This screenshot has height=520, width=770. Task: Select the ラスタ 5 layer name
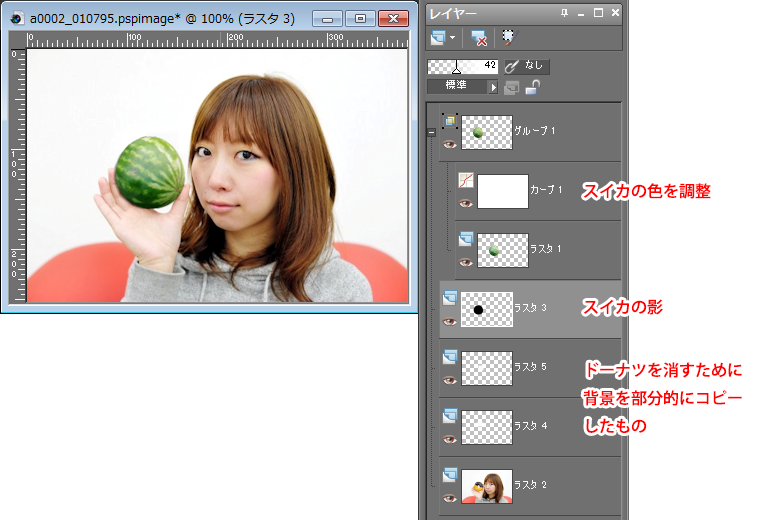tap(530, 367)
